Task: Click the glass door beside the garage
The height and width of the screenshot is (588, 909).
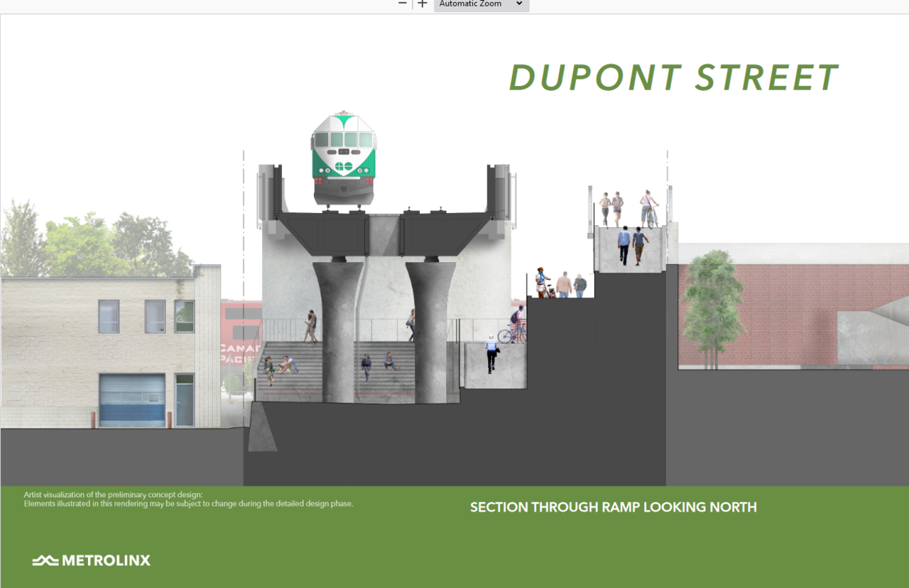Action: (x=185, y=400)
